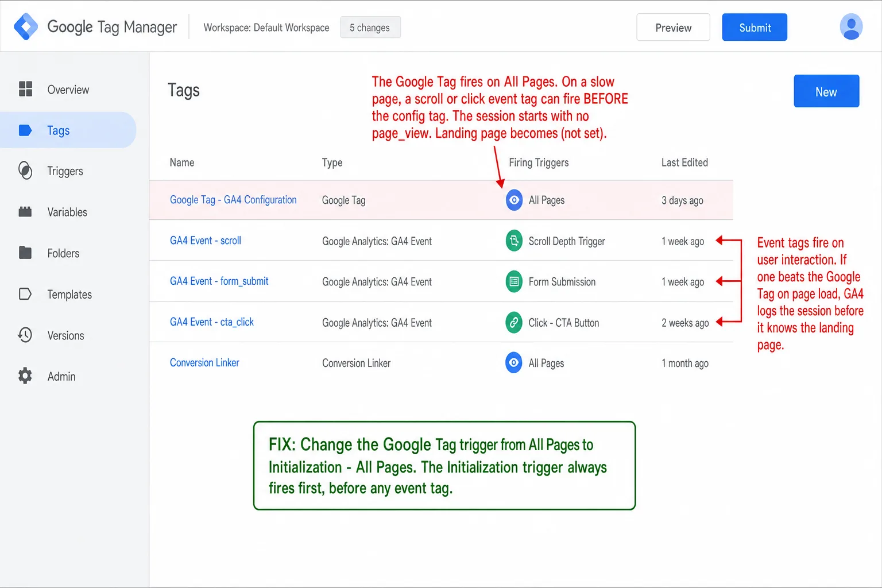
Task: Click the "Google Tag" type cell
Action: pos(343,200)
